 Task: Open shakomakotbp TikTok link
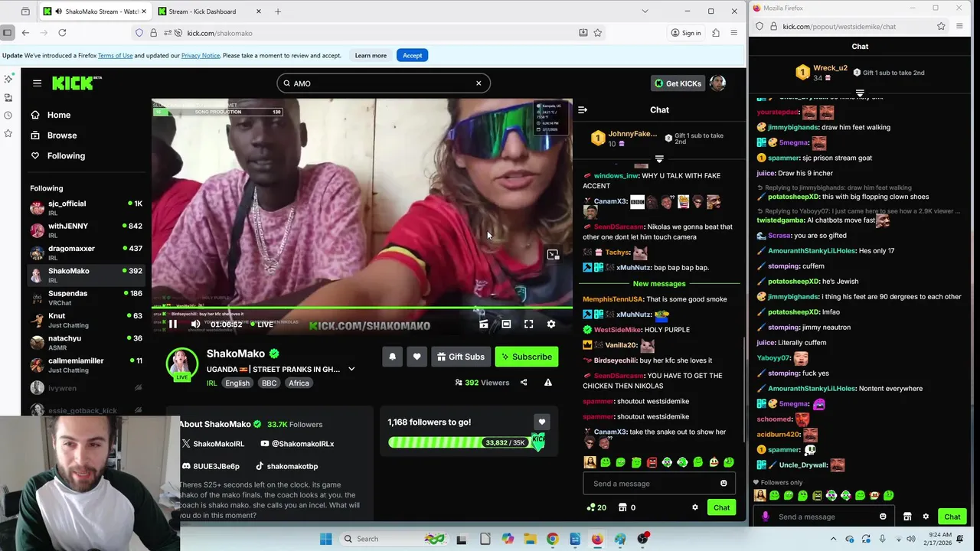287,466
